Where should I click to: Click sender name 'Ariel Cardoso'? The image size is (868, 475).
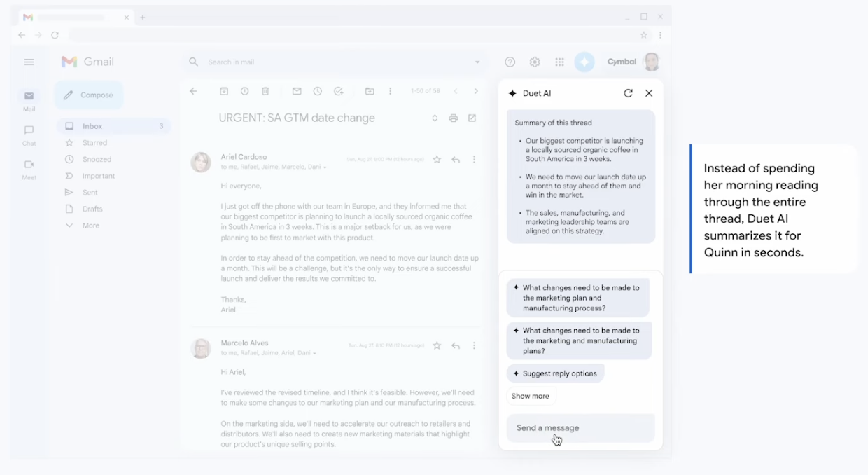[x=244, y=157]
